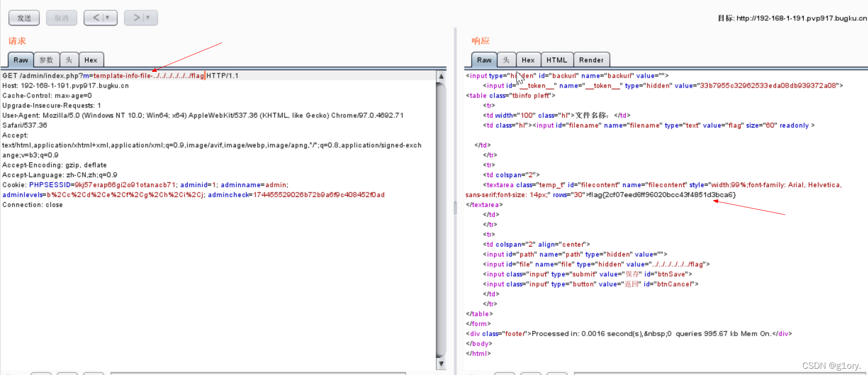Switch to the response Hex tab
Image resolution: width=868 pixels, height=375 pixels.
coord(528,60)
